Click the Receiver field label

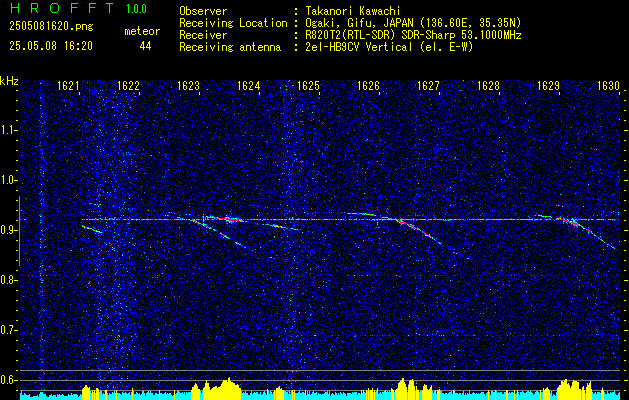(203, 35)
